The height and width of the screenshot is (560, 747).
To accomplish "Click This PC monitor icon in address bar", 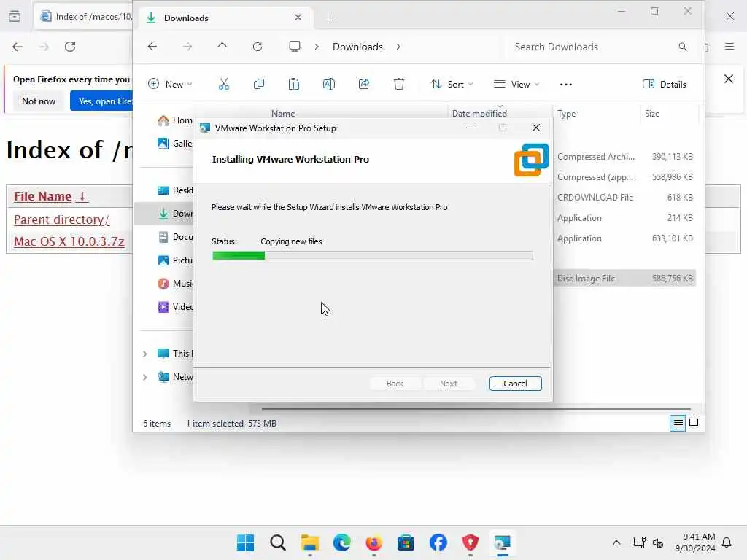I will [295, 47].
